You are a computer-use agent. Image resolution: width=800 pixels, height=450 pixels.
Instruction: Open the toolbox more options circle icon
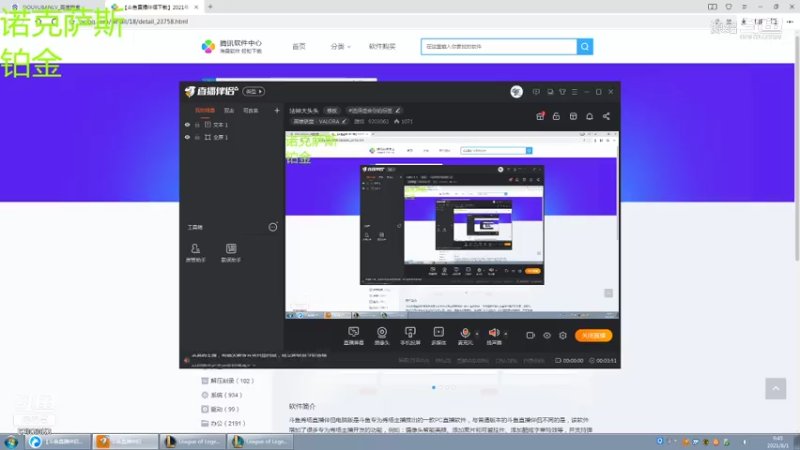pyautogui.click(x=273, y=227)
